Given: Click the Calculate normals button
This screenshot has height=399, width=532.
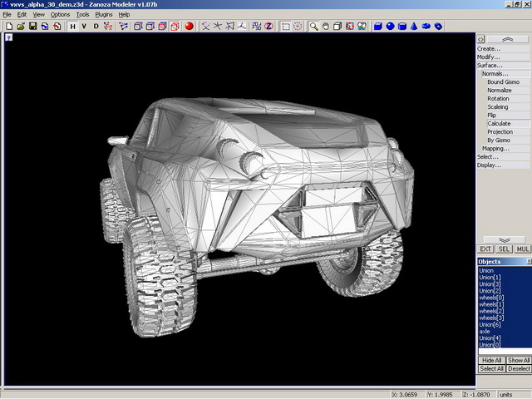Looking at the screenshot, I should tap(499, 123).
